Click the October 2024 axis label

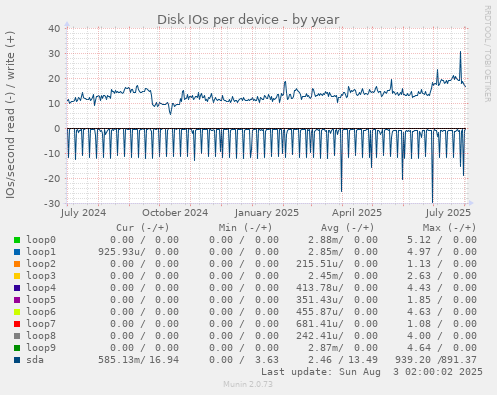pos(175,213)
